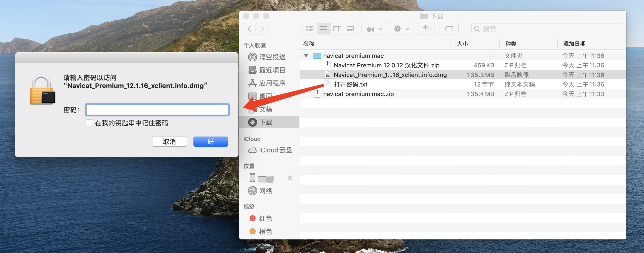
Task: Switch Finder to icon view
Action: click(x=310, y=29)
